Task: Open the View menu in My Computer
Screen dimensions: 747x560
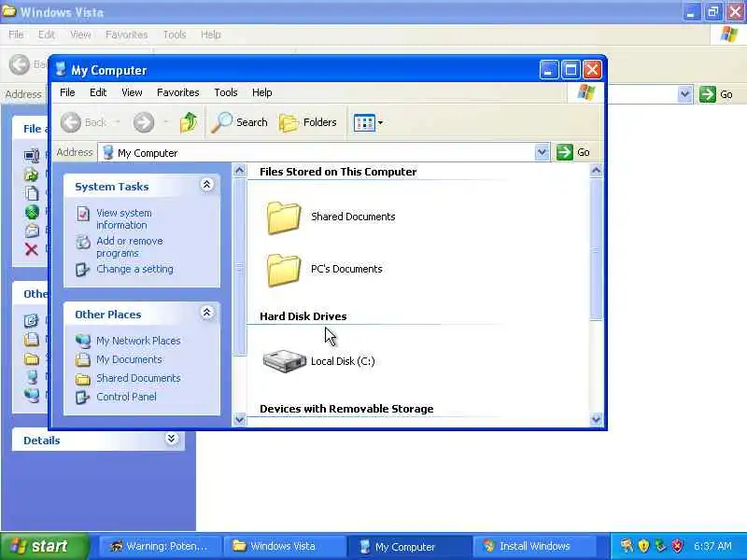Action: (x=132, y=92)
